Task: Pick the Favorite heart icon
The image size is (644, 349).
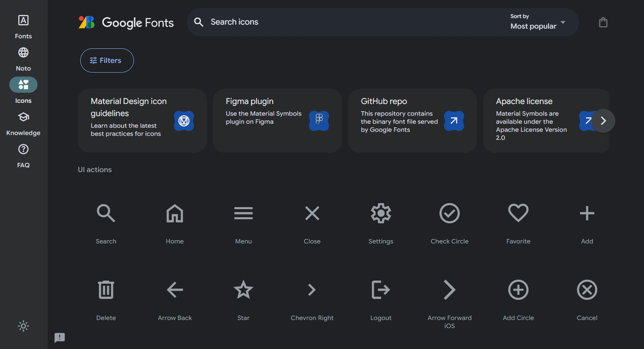Action: [518, 213]
